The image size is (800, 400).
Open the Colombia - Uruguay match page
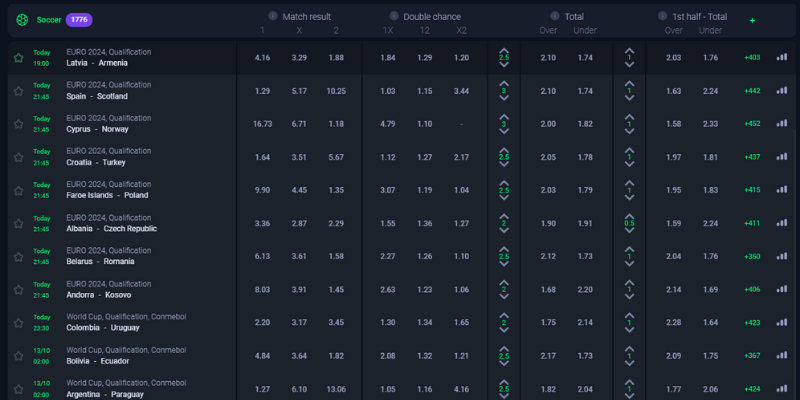(x=103, y=328)
